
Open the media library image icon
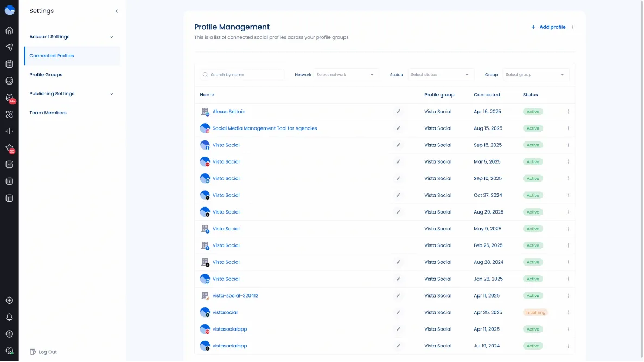click(x=9, y=80)
